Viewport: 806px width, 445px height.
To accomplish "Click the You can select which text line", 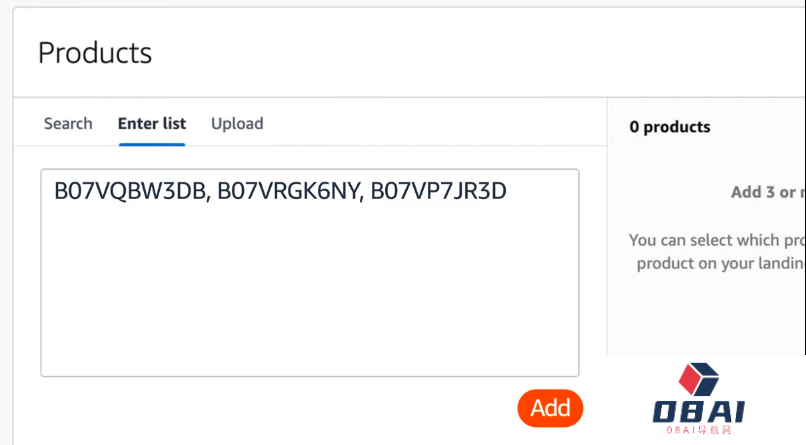I will (717, 240).
